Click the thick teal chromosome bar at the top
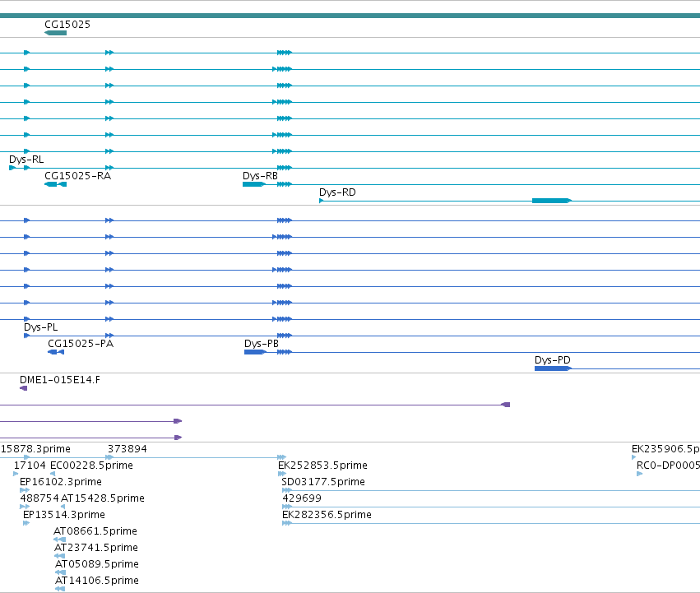The height and width of the screenshot is (593, 700). point(350,16)
